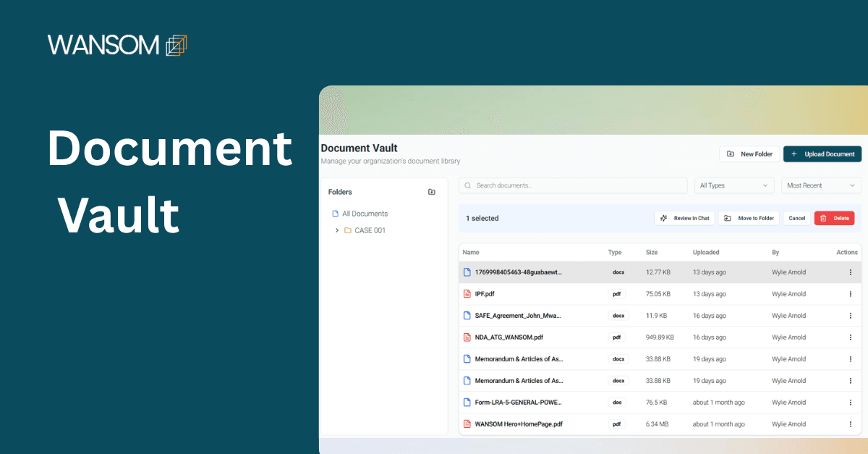Click the doc type badge of Form-LRA-5 row
Viewport: 868px width, 454px height.
click(617, 403)
